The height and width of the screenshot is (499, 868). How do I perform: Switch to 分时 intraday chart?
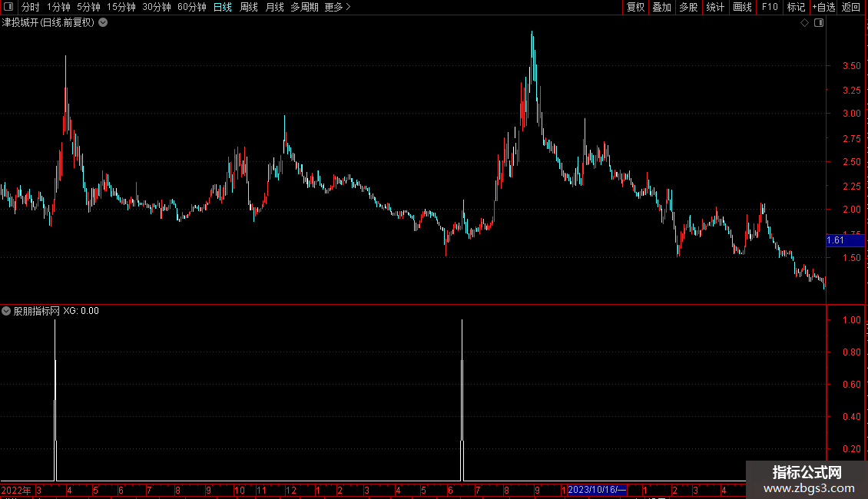[x=31, y=7]
